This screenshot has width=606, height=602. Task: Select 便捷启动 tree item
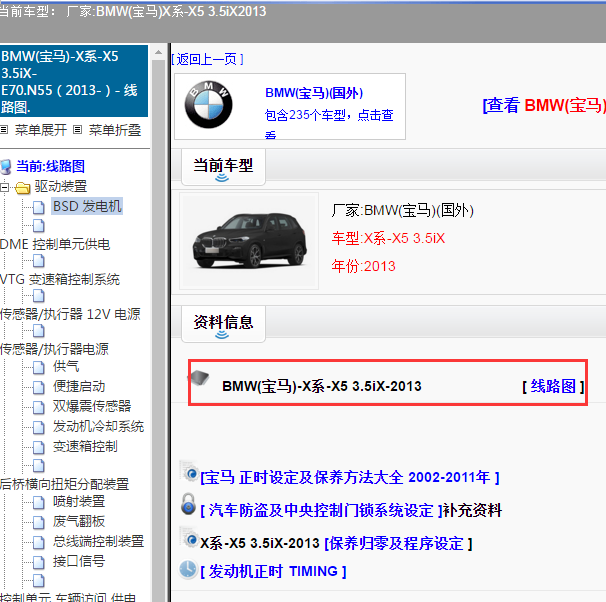click(x=79, y=386)
